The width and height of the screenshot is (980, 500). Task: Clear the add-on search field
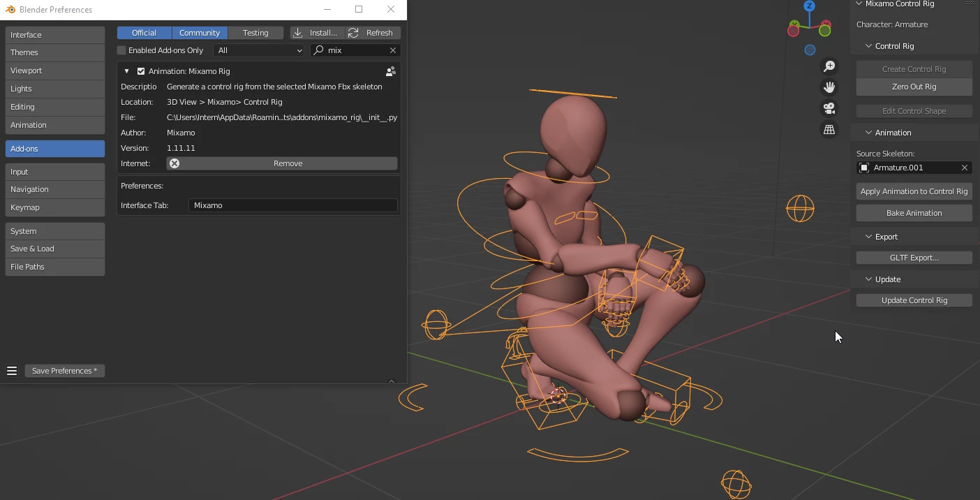(393, 50)
